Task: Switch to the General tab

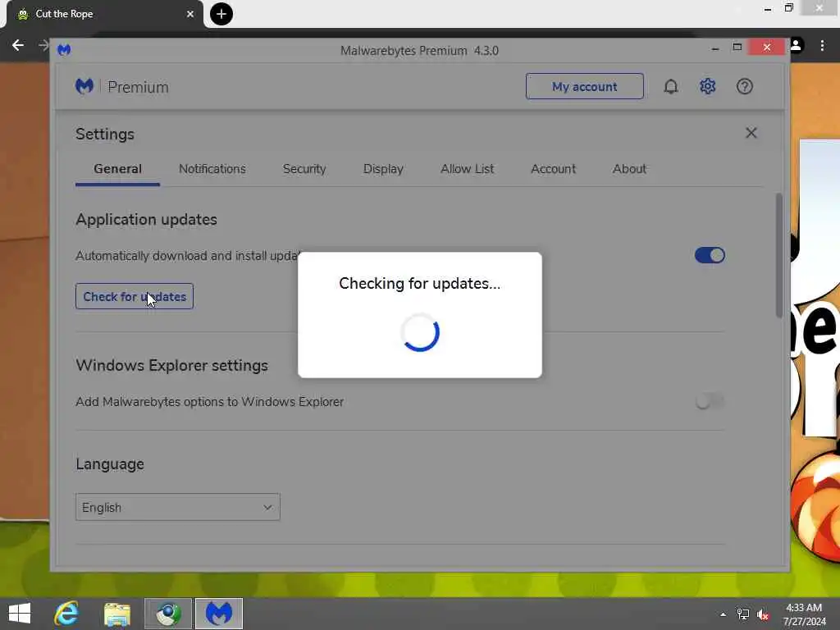Action: (x=117, y=169)
